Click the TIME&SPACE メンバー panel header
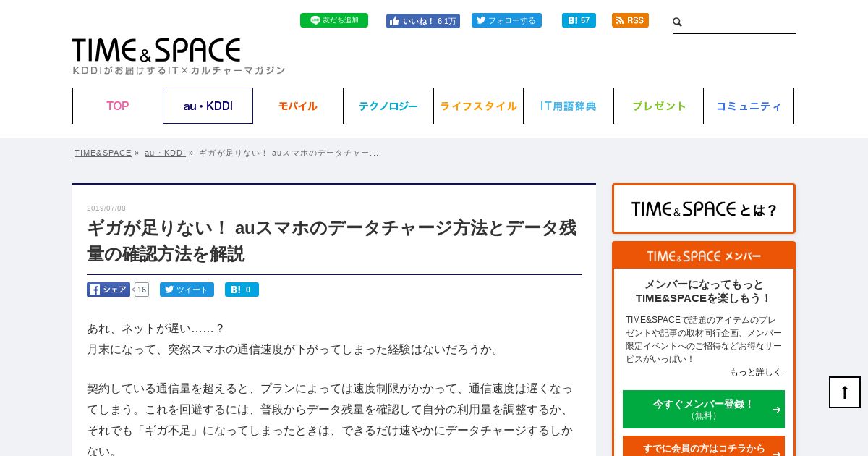 tap(704, 256)
